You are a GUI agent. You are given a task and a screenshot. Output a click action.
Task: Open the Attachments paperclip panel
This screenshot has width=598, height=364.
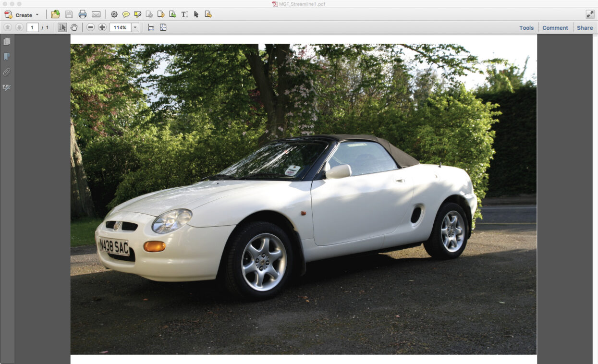point(7,72)
